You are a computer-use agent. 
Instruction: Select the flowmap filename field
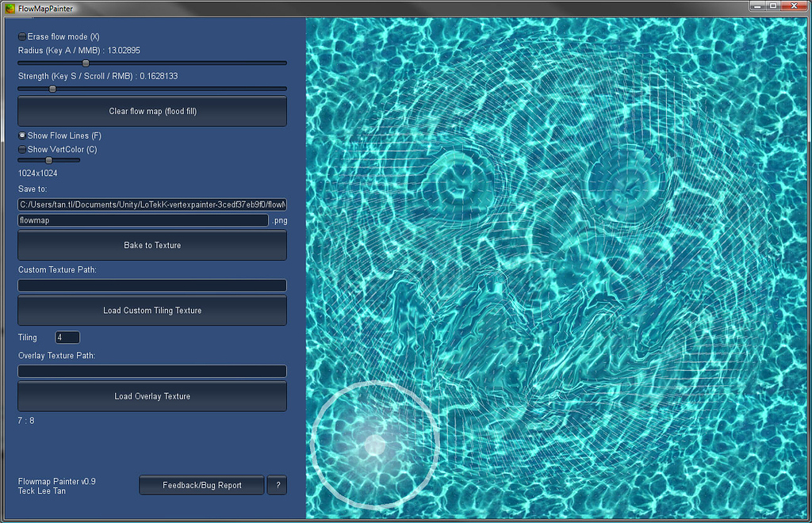tap(143, 220)
